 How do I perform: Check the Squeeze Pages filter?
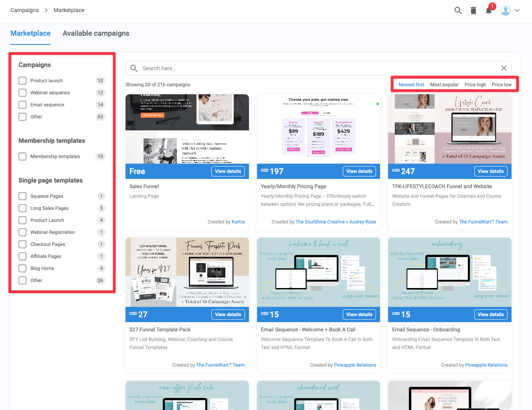point(22,196)
